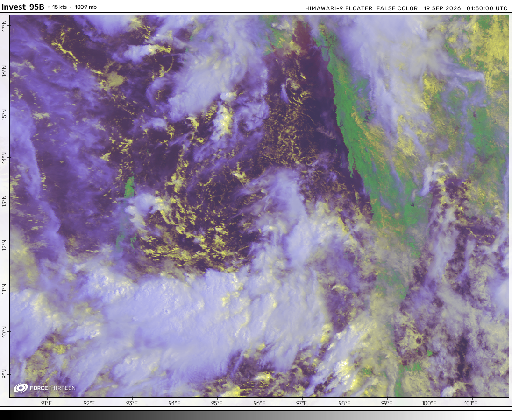Click the 01:50:00 UTC timestamp

point(487,8)
